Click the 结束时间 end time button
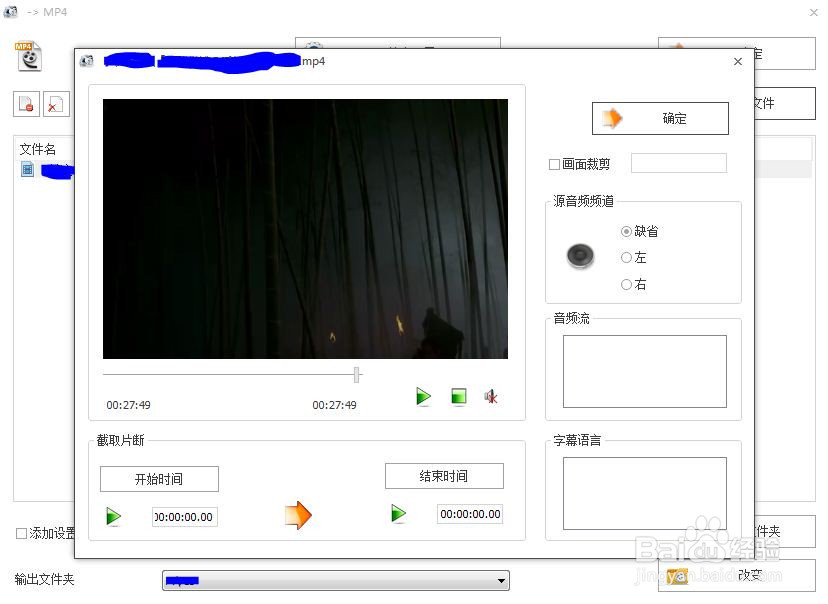 [443, 476]
